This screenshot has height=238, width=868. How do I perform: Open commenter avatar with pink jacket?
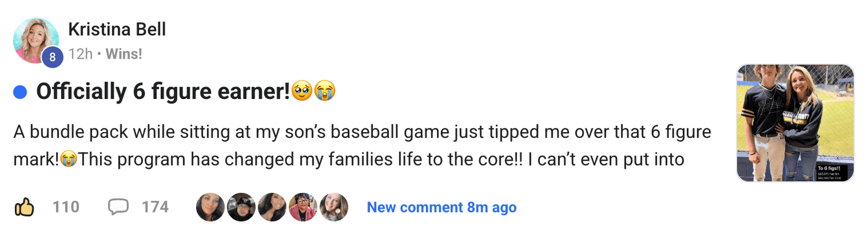(x=303, y=207)
